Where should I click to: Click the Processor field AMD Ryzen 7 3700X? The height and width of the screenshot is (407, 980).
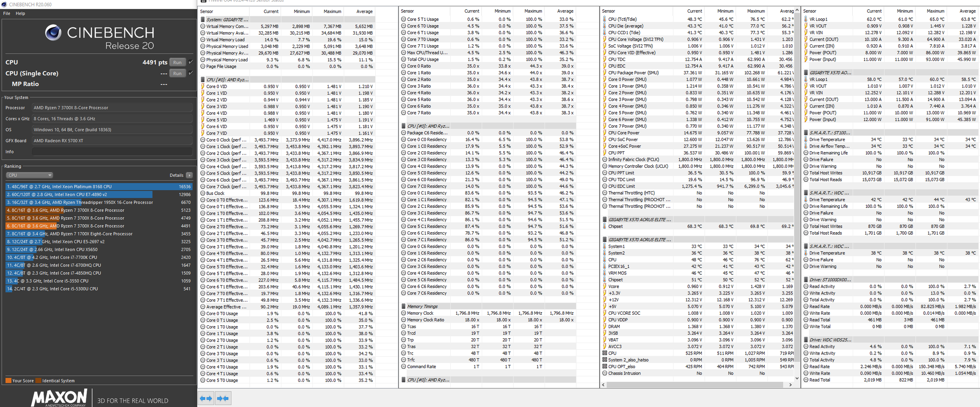pos(112,108)
